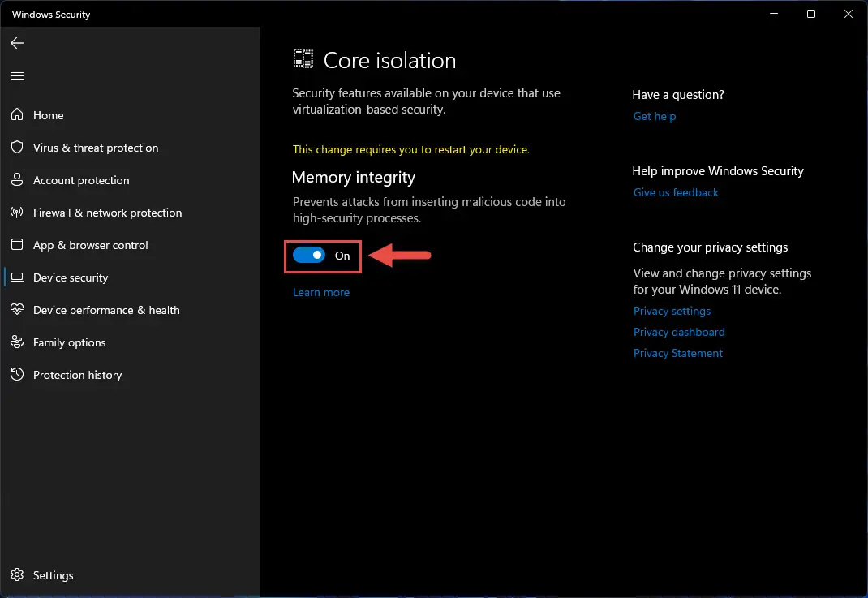This screenshot has width=868, height=598.
Task: Click the Core isolation page title
Action: (389, 60)
